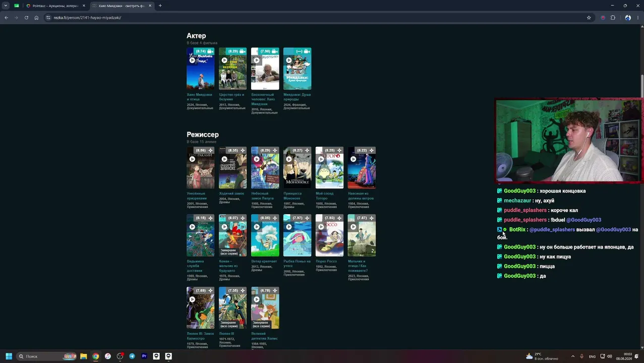644x363 pixels.
Task: Play icon on Небесный замок Лапута poster
Action: tap(257, 159)
